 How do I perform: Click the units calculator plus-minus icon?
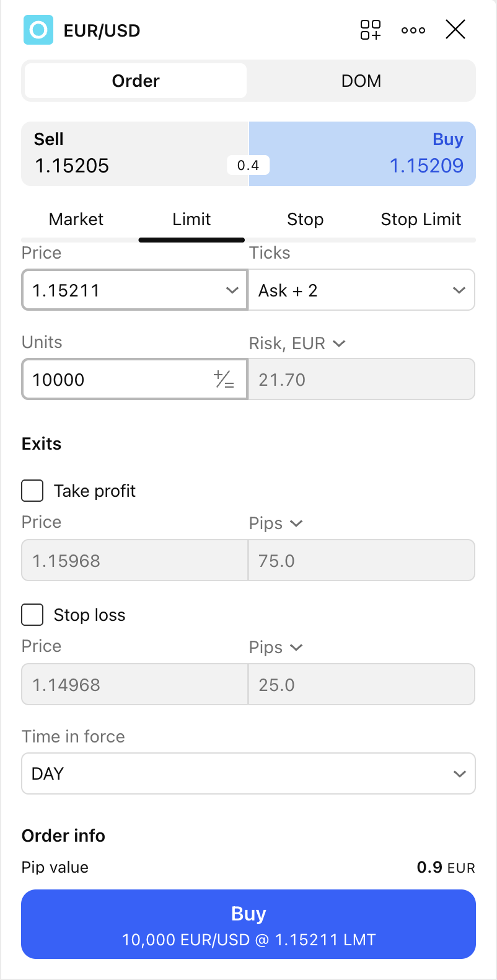tap(224, 379)
